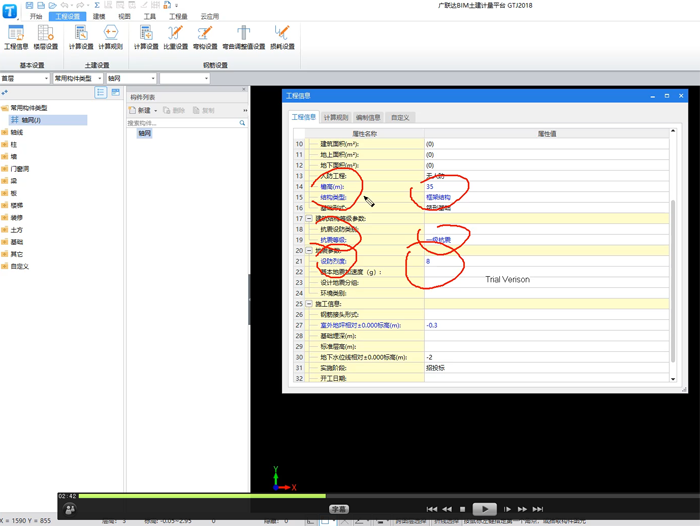Screen dimensions: 700x526
Task: Expand the 常用构件类型 tree node
Action: [x=5, y=108]
